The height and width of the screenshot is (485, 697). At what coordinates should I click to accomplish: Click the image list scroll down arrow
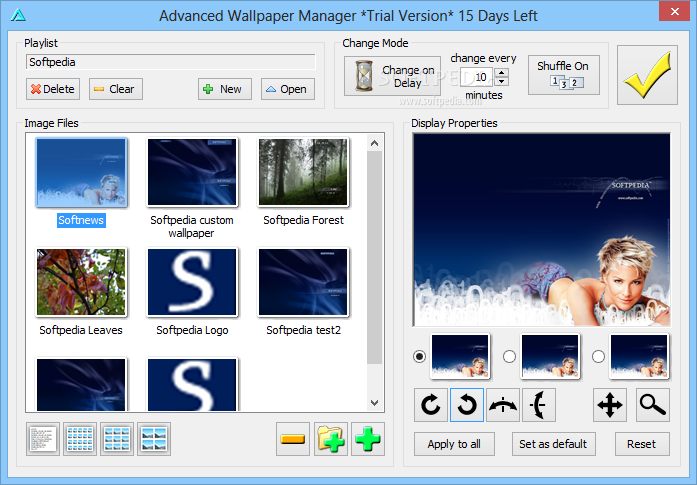(x=374, y=402)
